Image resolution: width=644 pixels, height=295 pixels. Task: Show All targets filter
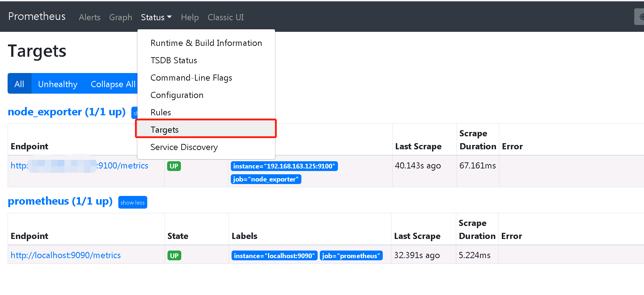pos(20,84)
